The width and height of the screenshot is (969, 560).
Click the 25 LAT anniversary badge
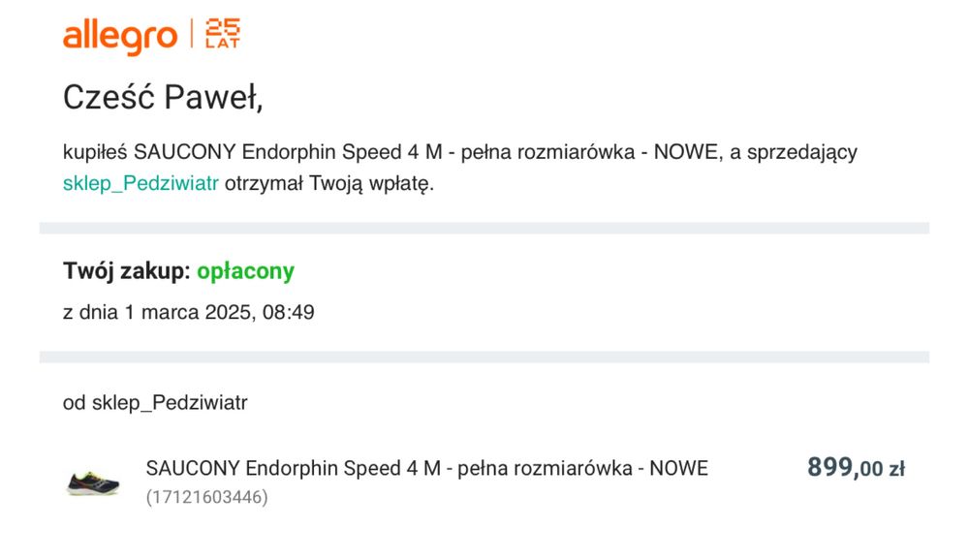223,33
